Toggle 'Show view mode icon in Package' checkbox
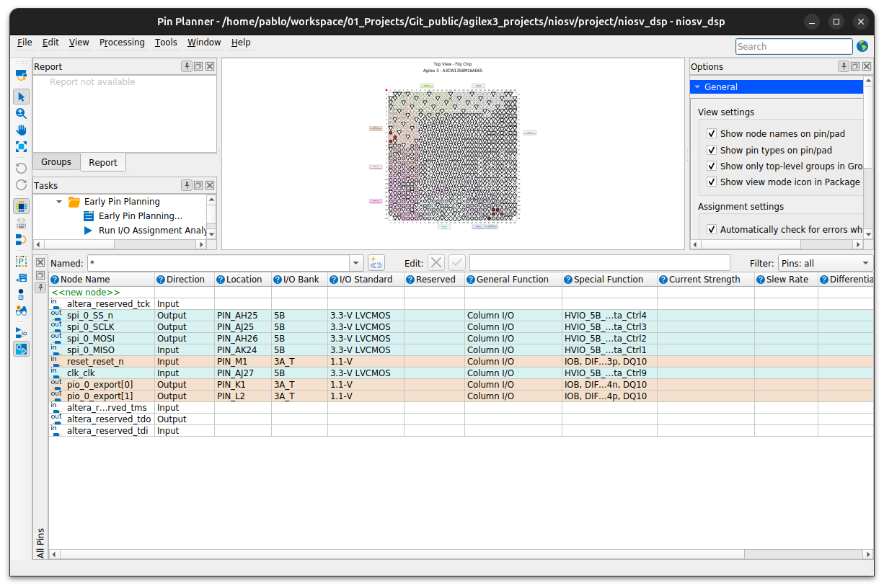Viewport: 884px width, 588px height. [712, 182]
